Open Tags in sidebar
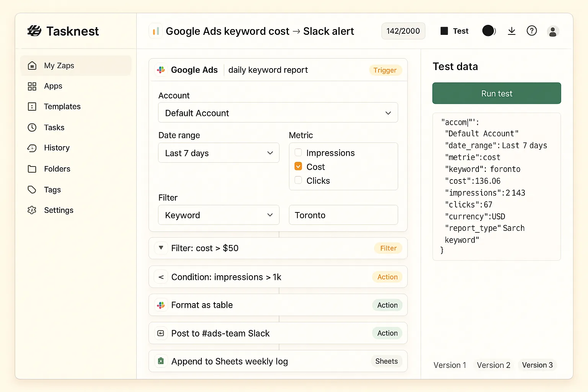This screenshot has height=392, width=588. [76, 189]
